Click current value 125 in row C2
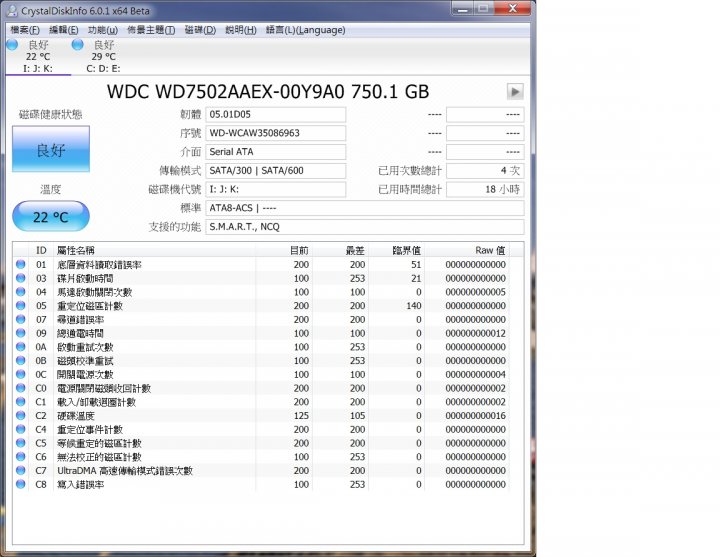The width and height of the screenshot is (720, 557). click(301, 416)
